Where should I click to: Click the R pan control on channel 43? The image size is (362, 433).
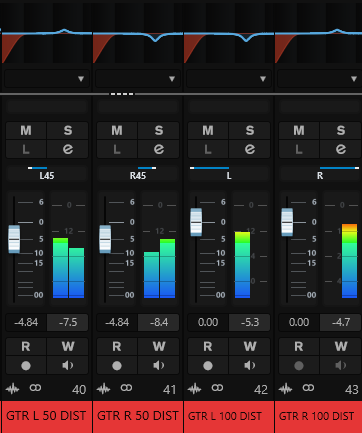pyautogui.click(x=320, y=173)
